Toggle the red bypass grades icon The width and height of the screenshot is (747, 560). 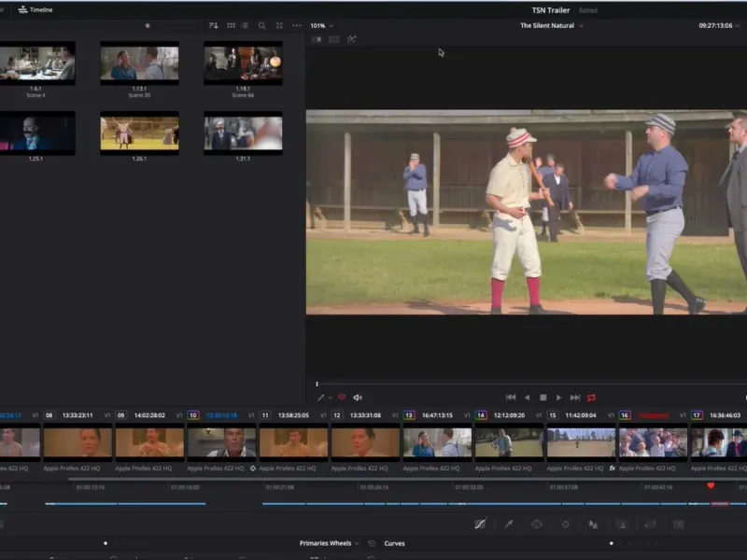pyautogui.click(x=342, y=398)
